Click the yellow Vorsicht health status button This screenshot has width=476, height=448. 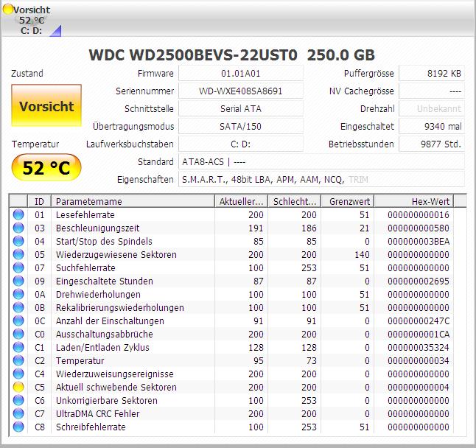click(x=46, y=105)
